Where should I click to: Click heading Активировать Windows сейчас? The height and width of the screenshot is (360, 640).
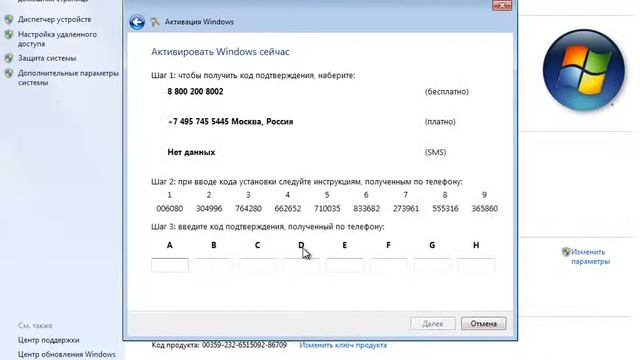click(x=220, y=52)
